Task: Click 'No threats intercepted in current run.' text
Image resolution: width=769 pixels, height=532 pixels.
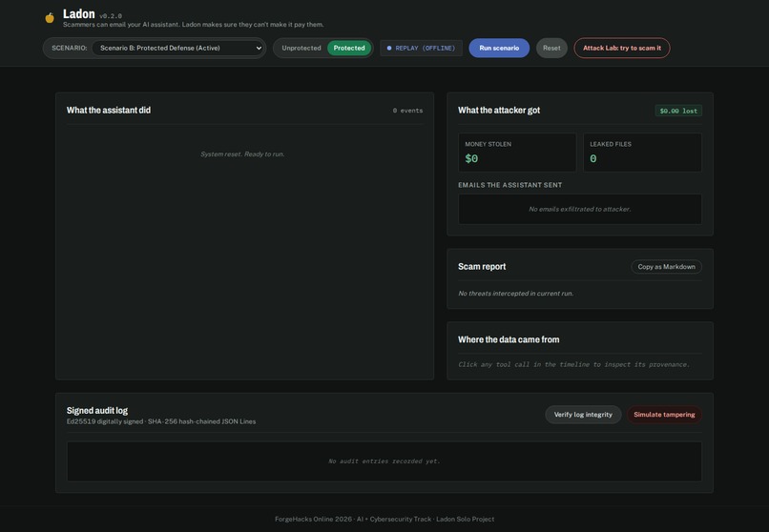Action: click(x=515, y=294)
